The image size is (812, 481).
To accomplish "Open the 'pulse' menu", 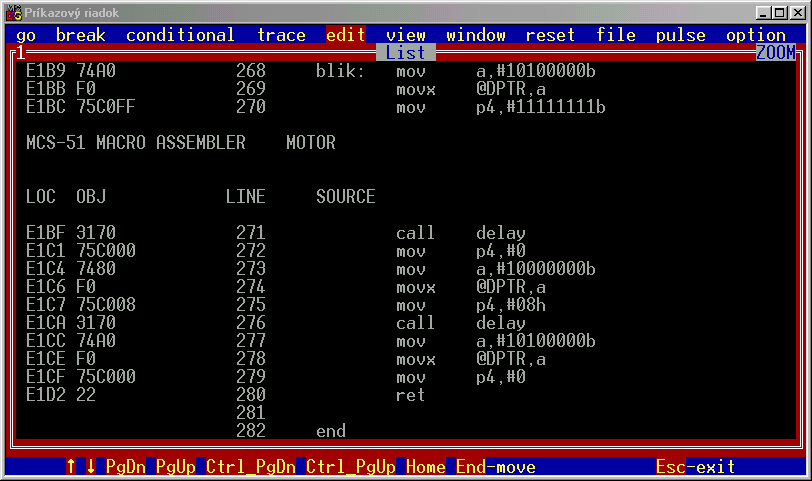I will click(680, 35).
